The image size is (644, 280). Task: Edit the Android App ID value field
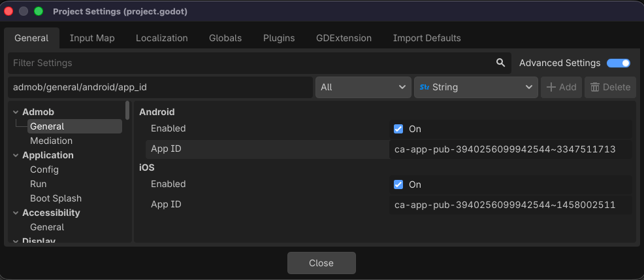511,149
